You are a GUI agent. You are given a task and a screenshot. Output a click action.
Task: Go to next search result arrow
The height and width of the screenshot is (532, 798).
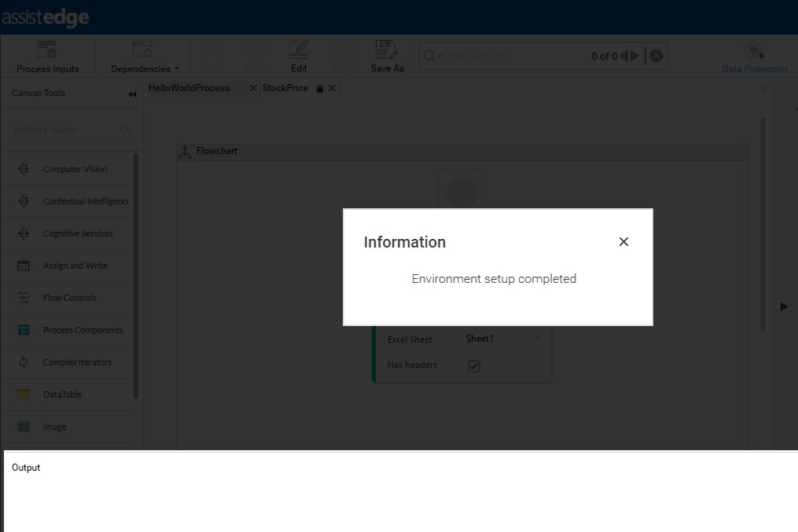(x=635, y=56)
